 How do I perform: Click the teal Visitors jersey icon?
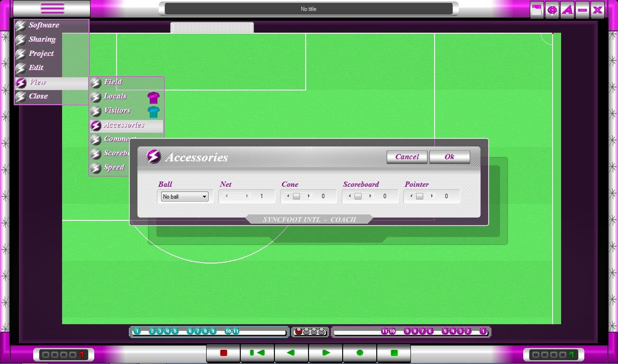tap(153, 112)
